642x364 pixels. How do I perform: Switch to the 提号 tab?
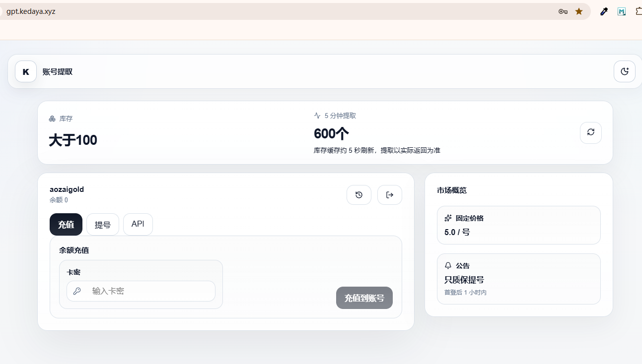point(103,225)
